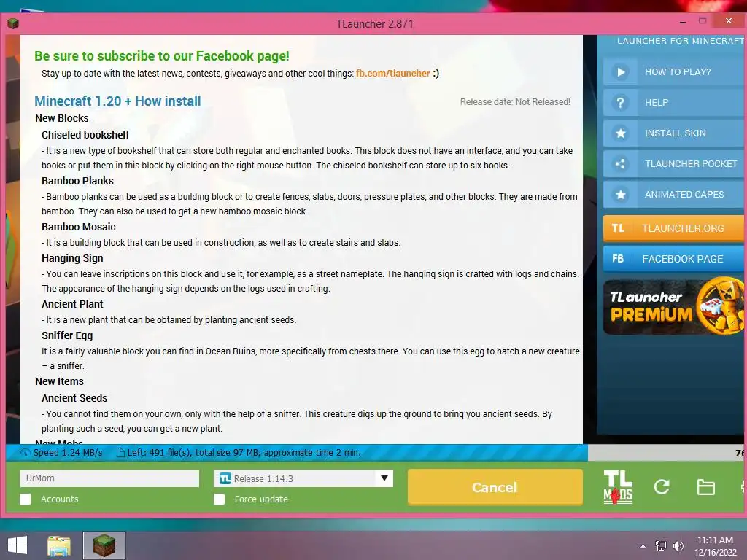Click the refresh arrow icon
The width and height of the screenshot is (747, 560).
click(x=662, y=486)
